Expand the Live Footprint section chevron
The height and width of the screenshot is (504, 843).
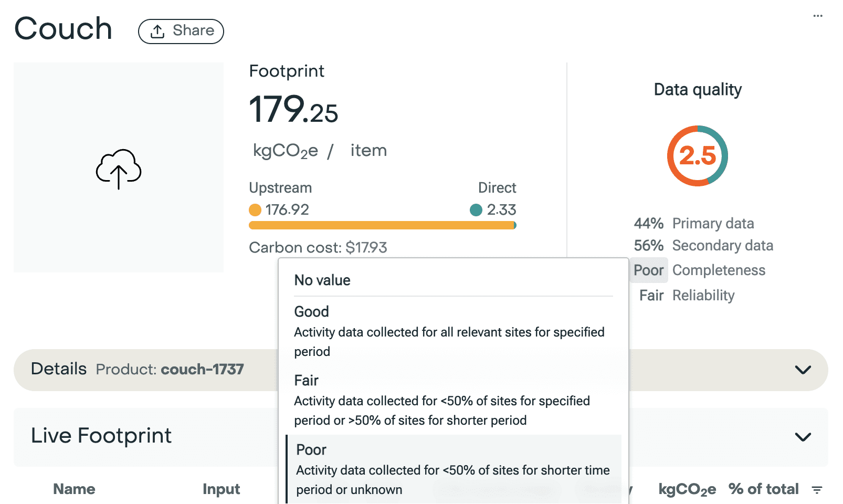point(803,437)
